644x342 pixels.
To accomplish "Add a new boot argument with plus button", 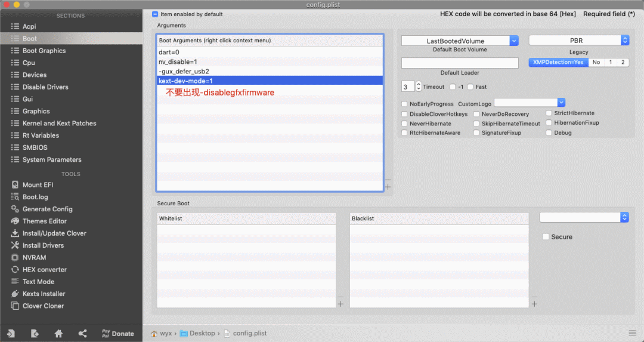I will (x=388, y=187).
